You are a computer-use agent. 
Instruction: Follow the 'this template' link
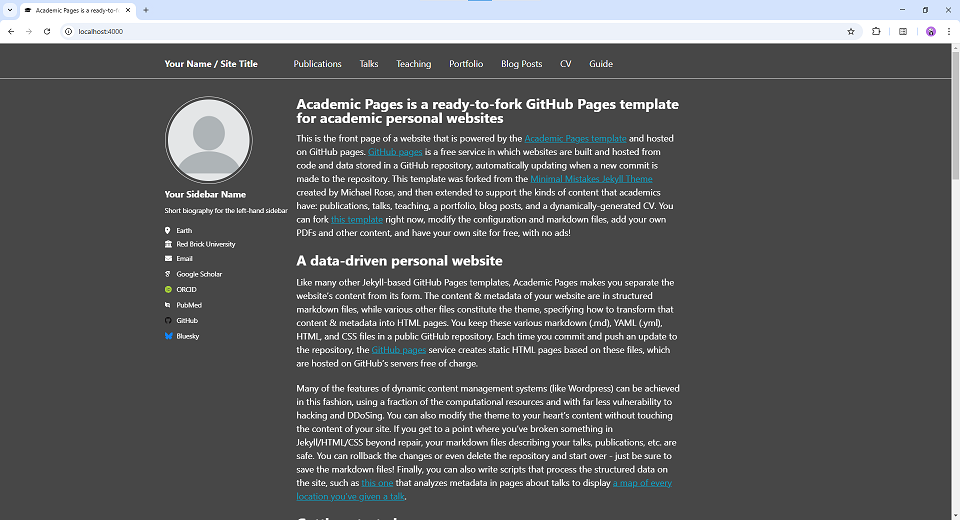pos(357,219)
